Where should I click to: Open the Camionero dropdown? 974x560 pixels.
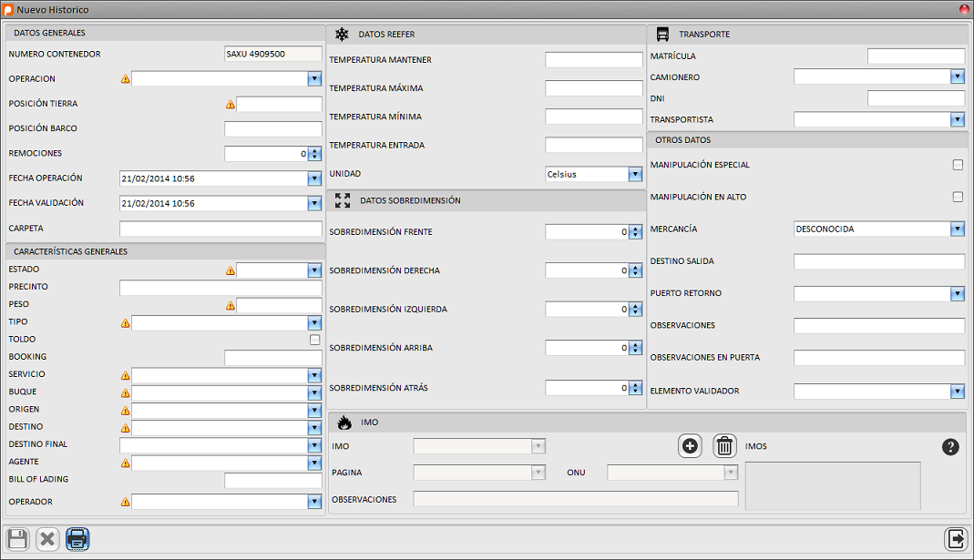[958, 77]
